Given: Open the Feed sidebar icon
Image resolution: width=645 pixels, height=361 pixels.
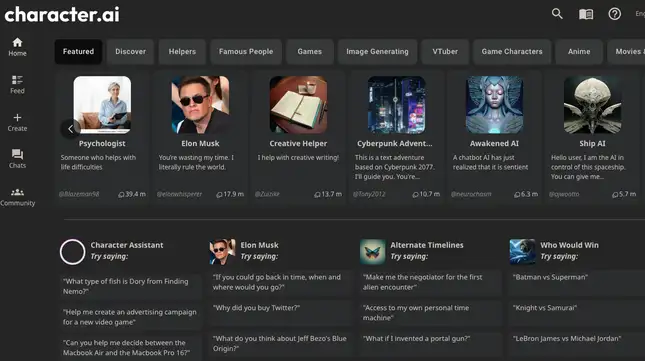Looking at the screenshot, I should [17, 84].
